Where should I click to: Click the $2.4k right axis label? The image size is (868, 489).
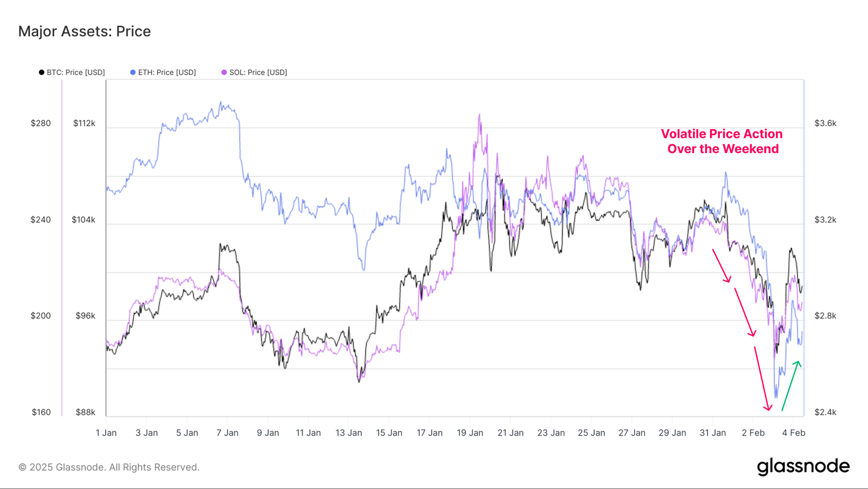tap(825, 412)
